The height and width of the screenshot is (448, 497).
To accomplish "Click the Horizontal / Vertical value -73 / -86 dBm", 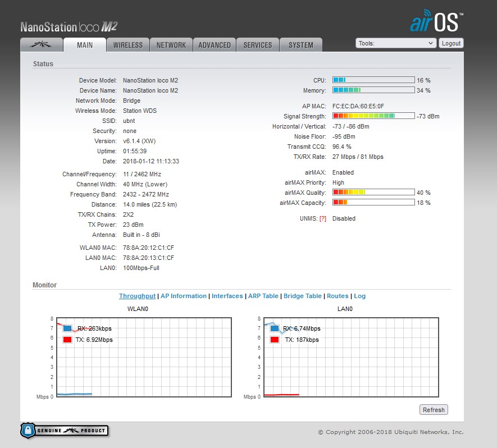I will (350, 126).
